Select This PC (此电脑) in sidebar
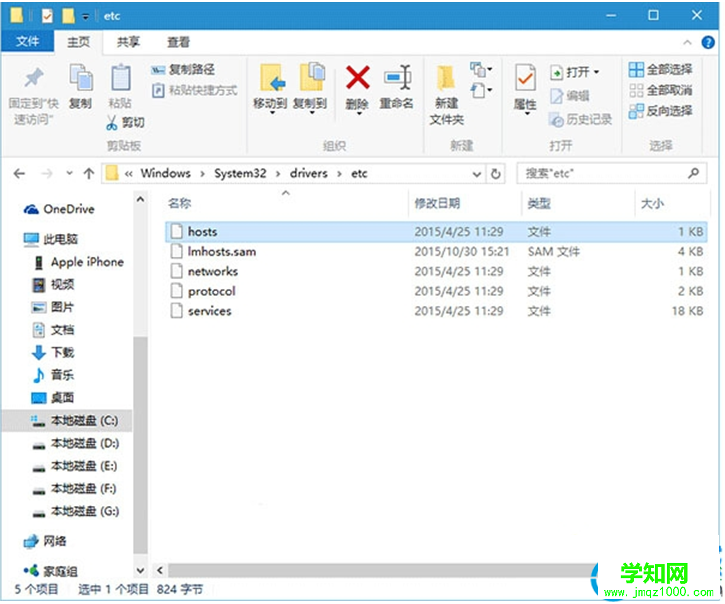725x604 pixels. click(x=51, y=239)
